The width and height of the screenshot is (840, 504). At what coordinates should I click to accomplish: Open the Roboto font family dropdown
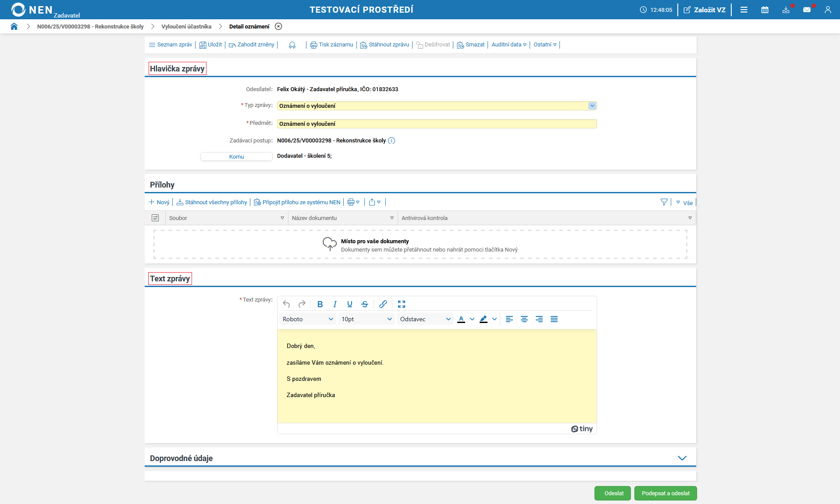tap(308, 319)
